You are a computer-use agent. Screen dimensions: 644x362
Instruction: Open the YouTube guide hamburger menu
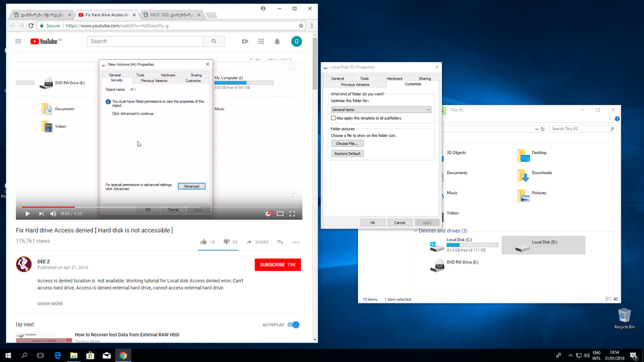[18, 41]
